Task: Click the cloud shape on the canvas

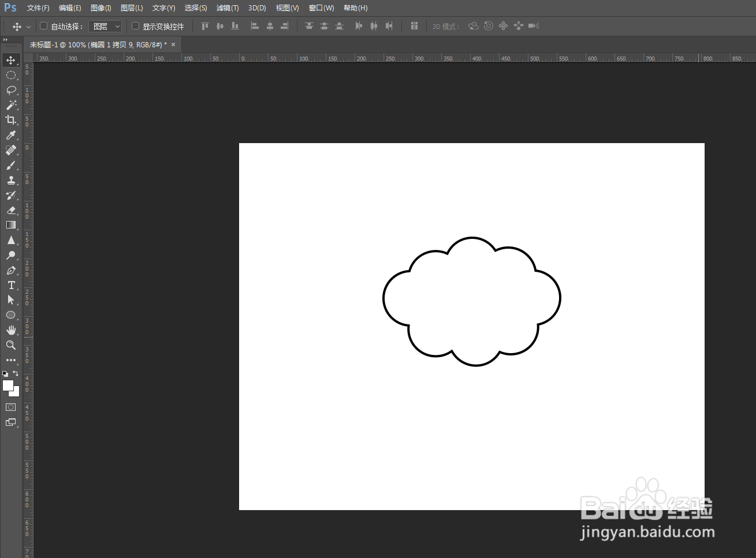Action: pyautogui.click(x=472, y=301)
